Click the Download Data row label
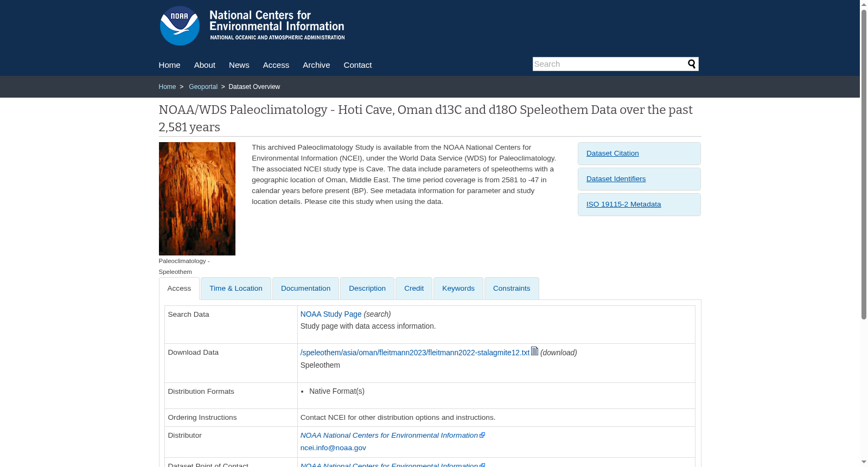 (x=193, y=353)
